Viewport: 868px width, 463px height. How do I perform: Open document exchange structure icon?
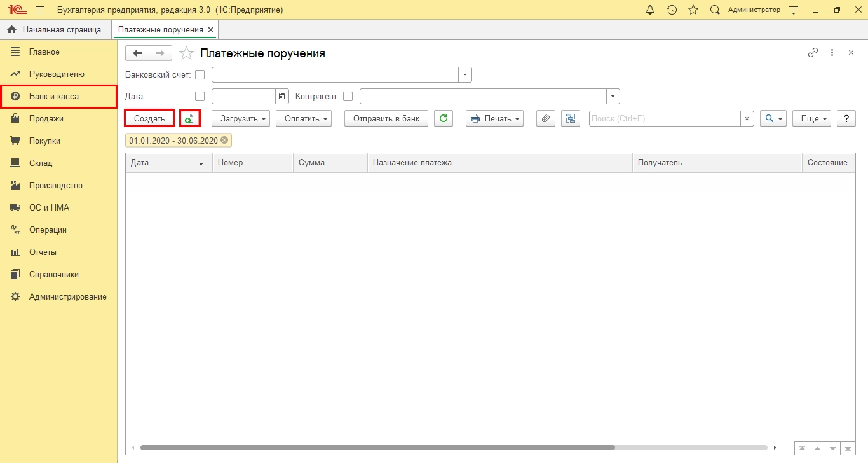[571, 118]
